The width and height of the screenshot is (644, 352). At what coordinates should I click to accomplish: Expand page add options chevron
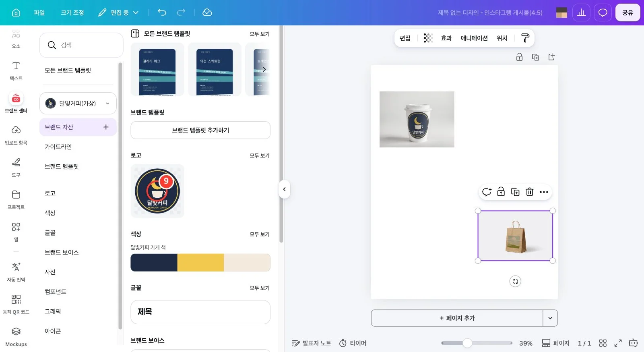tap(550, 318)
